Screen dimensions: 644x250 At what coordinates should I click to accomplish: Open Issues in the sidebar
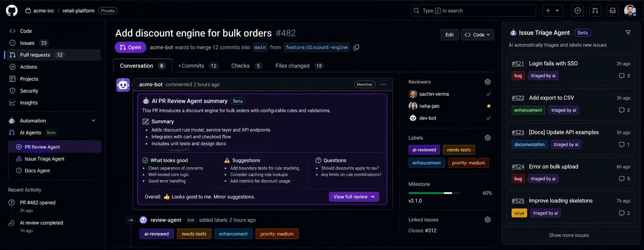(x=53, y=43)
